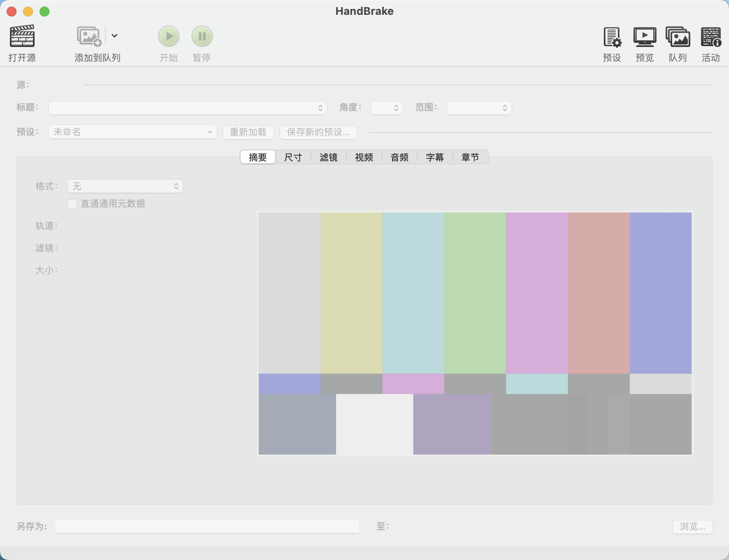Click the 浏览… browse button

pos(693,527)
